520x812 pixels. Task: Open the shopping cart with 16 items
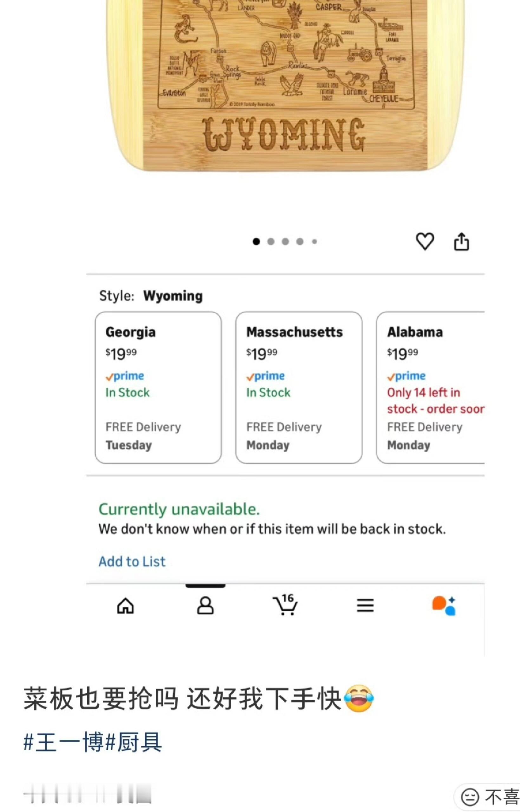click(x=285, y=605)
